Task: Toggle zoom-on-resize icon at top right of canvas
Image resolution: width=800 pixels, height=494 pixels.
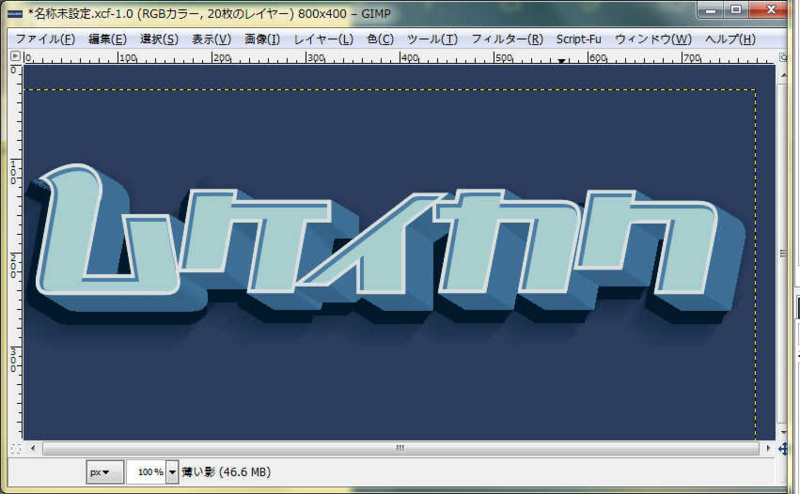Action: pyautogui.click(x=783, y=57)
